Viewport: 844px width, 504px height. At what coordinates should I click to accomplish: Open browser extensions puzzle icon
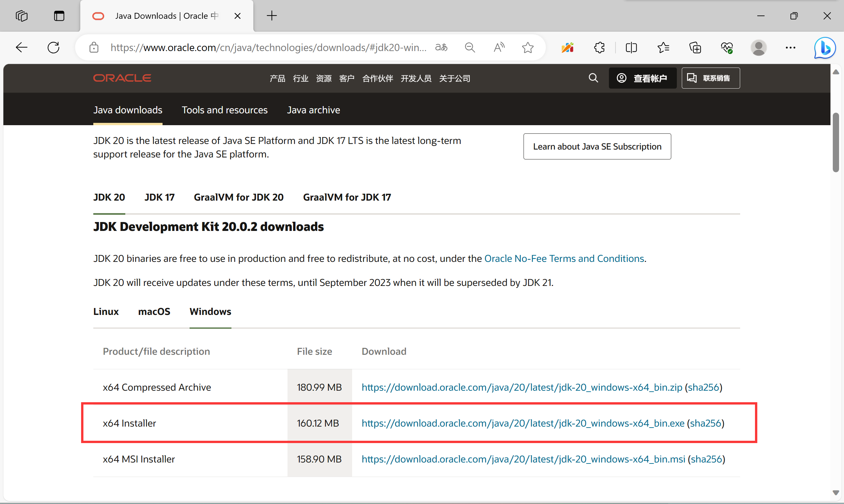point(599,47)
